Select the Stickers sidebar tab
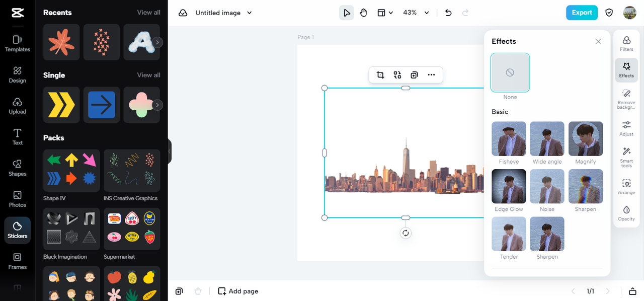 click(18, 231)
